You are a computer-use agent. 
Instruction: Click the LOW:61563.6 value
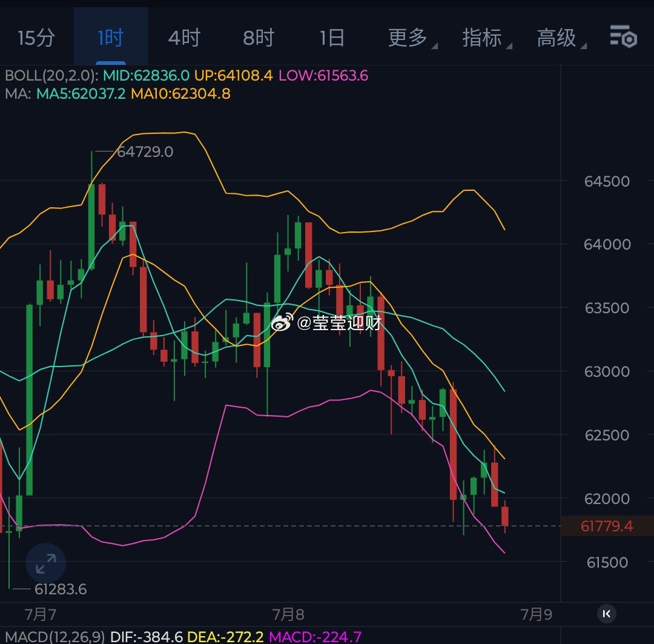tap(323, 76)
